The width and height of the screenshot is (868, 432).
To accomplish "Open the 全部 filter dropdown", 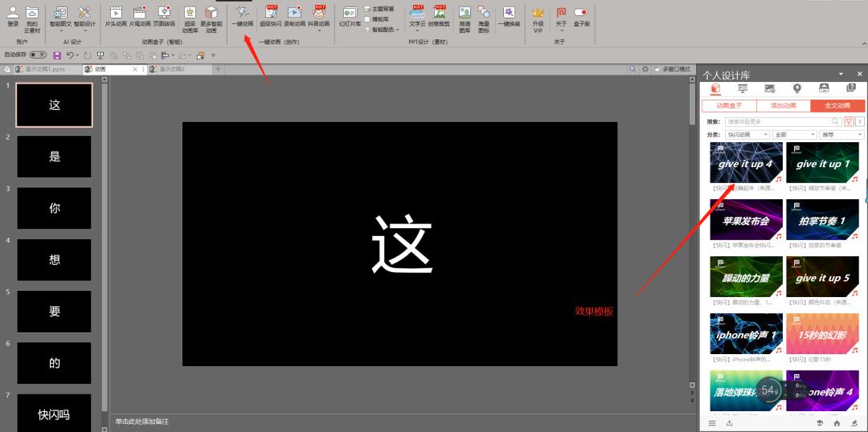I will pos(794,135).
